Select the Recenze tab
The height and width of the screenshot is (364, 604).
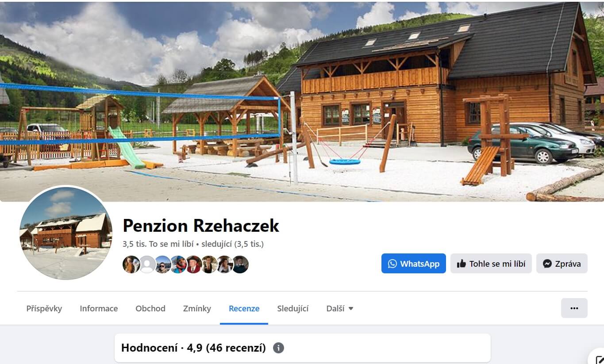pos(244,309)
